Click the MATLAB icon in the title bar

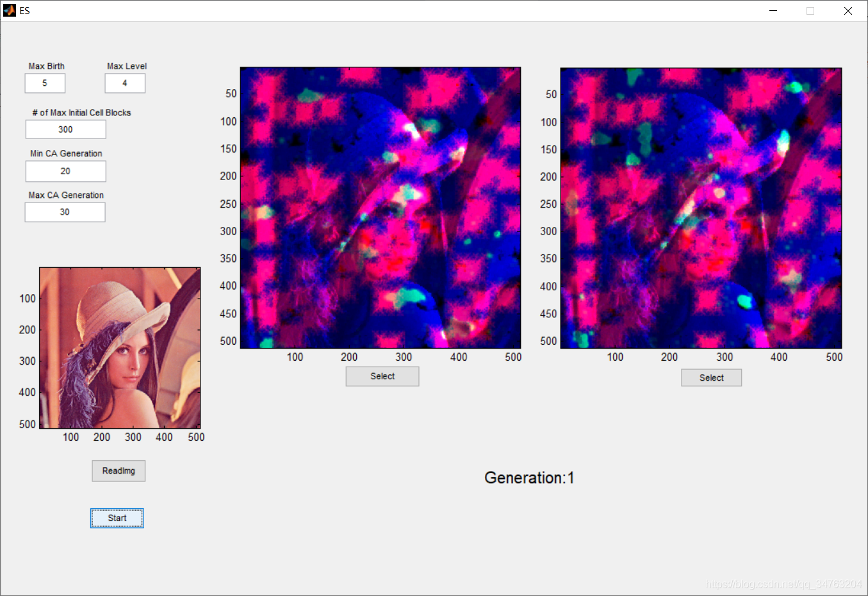pyautogui.click(x=10, y=10)
